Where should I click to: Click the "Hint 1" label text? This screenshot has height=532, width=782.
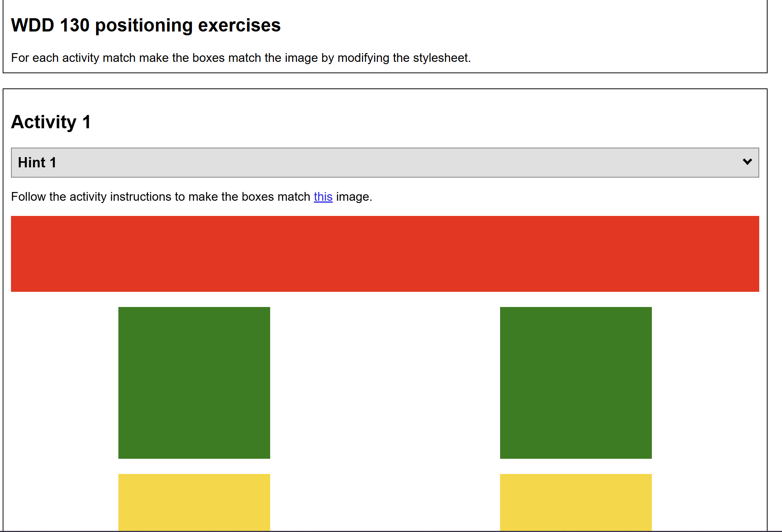(37, 162)
